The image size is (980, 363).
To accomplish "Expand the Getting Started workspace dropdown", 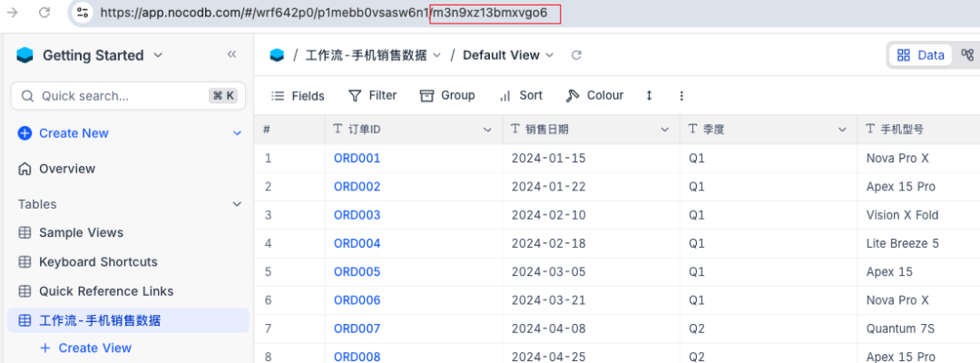I will 158,55.
